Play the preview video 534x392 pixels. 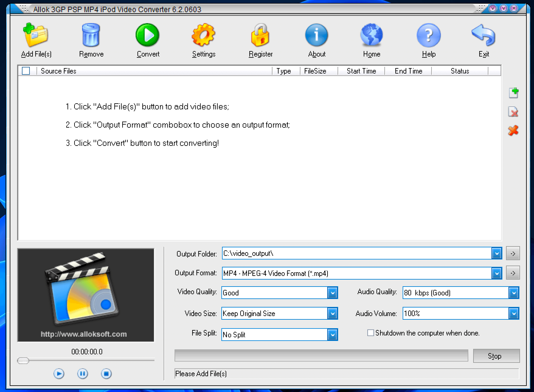tap(59, 374)
